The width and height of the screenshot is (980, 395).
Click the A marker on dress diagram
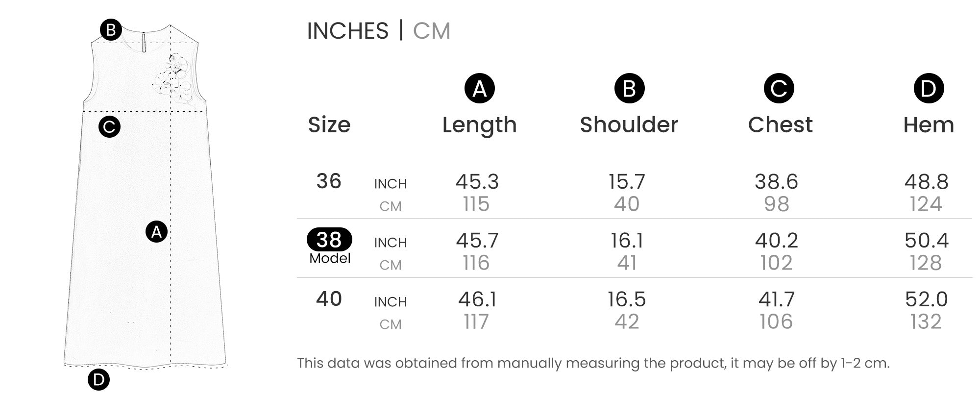coord(157,231)
